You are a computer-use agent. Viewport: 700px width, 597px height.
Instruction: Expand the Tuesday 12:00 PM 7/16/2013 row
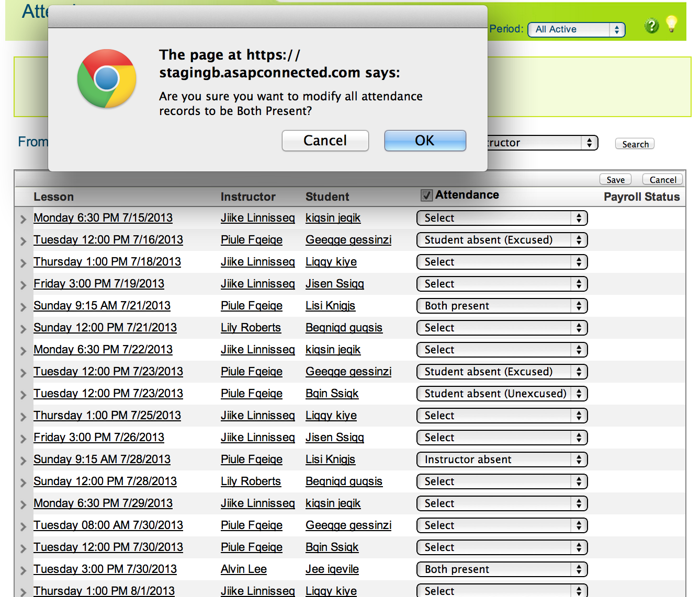[23, 241]
